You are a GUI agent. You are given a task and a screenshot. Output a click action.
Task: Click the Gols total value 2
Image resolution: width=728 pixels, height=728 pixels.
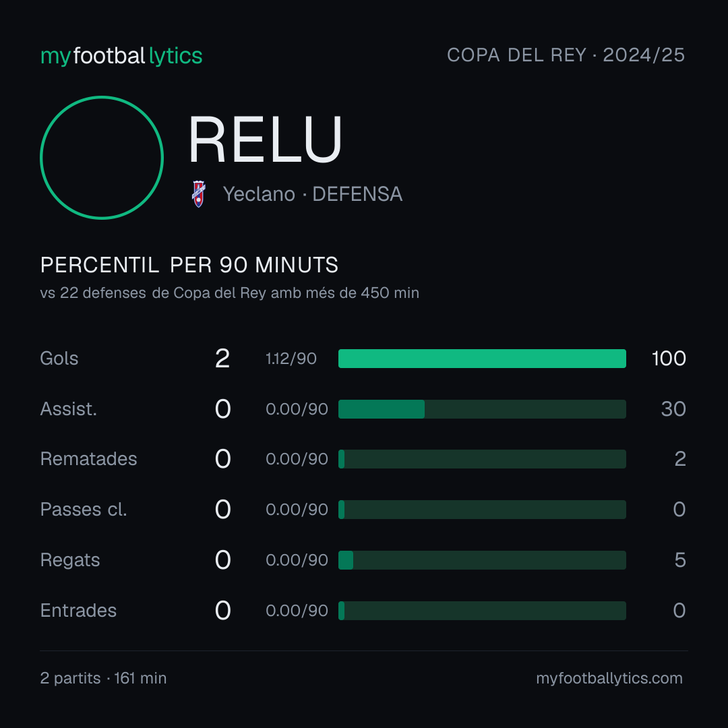click(222, 359)
